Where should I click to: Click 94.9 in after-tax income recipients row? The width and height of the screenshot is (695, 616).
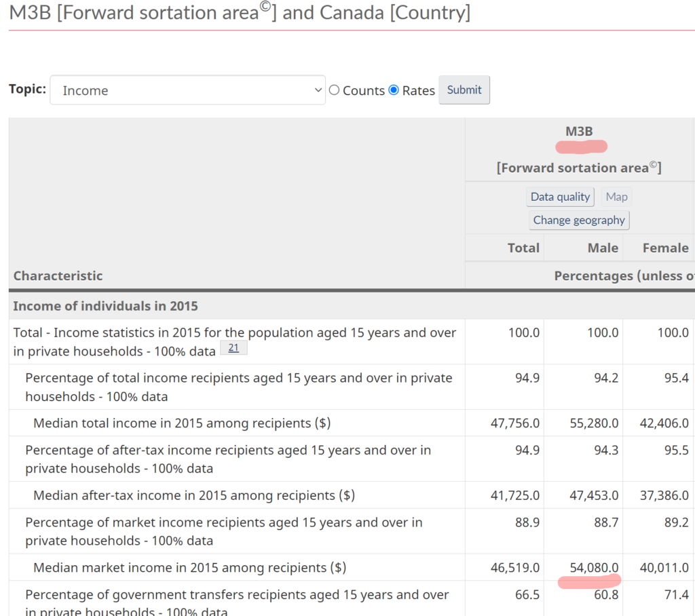pos(527,450)
